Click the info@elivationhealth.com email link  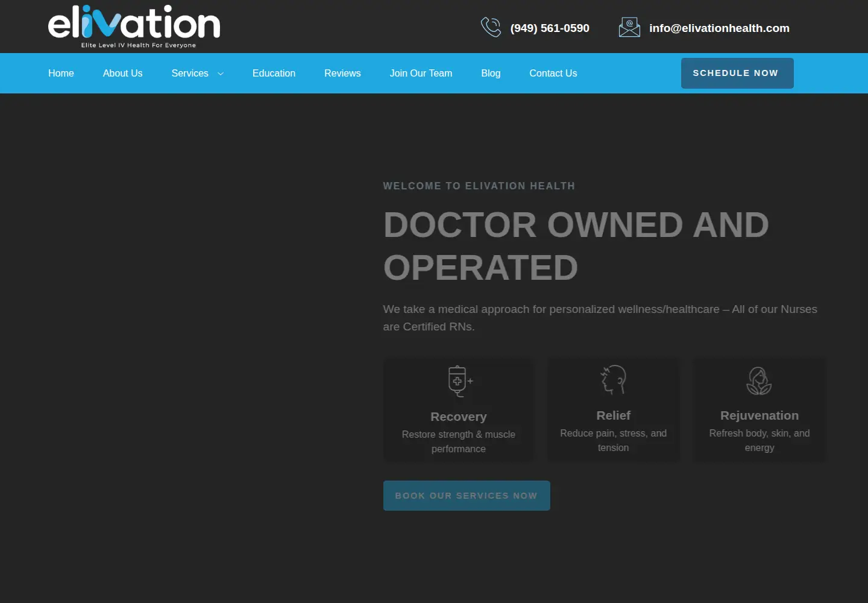pos(719,28)
